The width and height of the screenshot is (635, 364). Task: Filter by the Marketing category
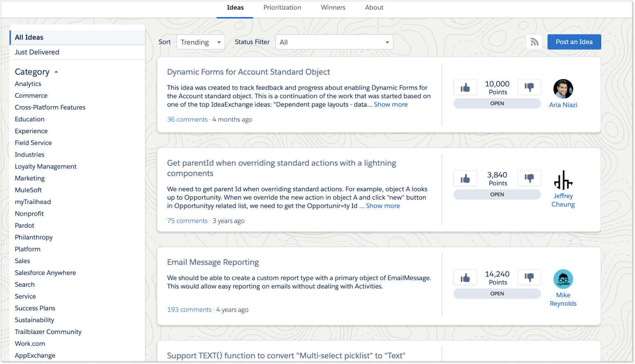(30, 179)
